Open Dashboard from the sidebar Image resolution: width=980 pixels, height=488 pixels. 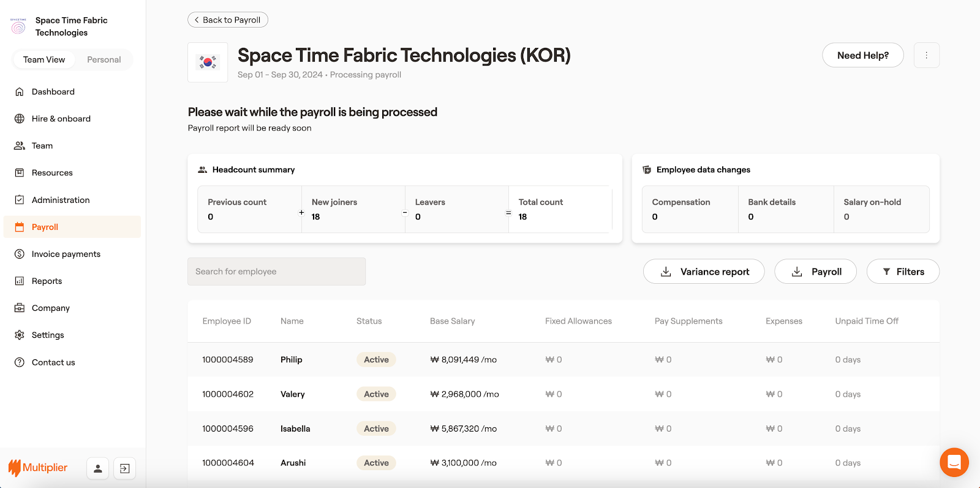[x=72, y=91]
